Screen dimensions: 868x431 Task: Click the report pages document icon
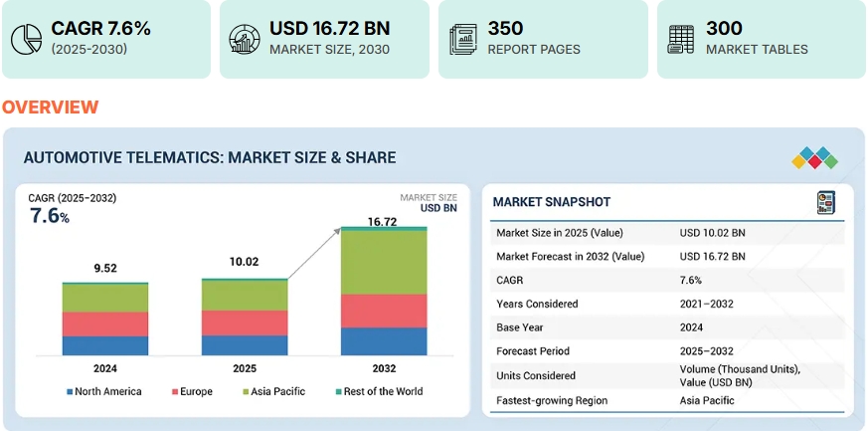click(462, 39)
